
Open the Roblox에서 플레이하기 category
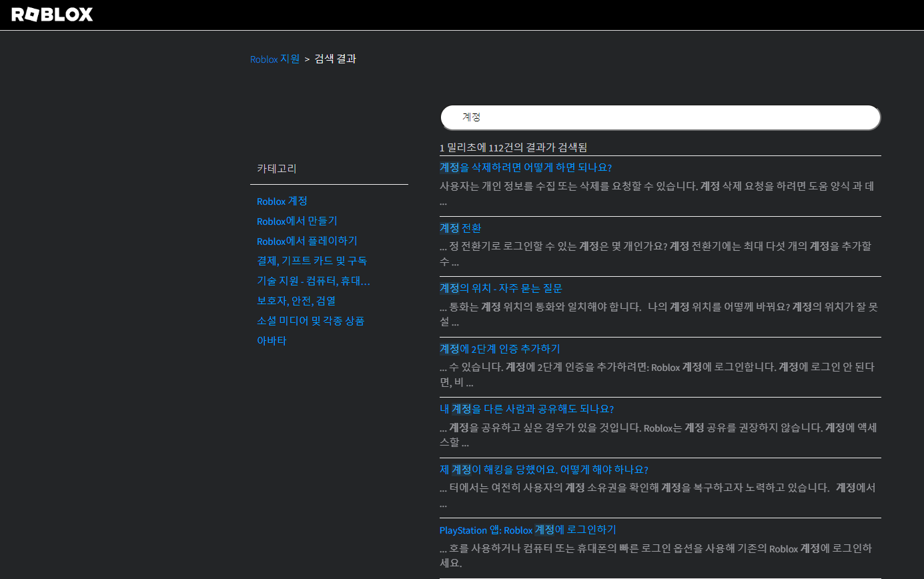[307, 241]
